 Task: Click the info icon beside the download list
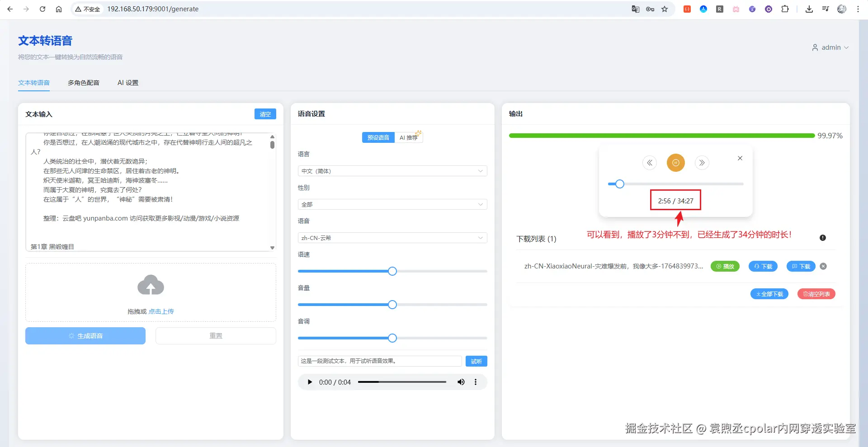pyautogui.click(x=823, y=238)
